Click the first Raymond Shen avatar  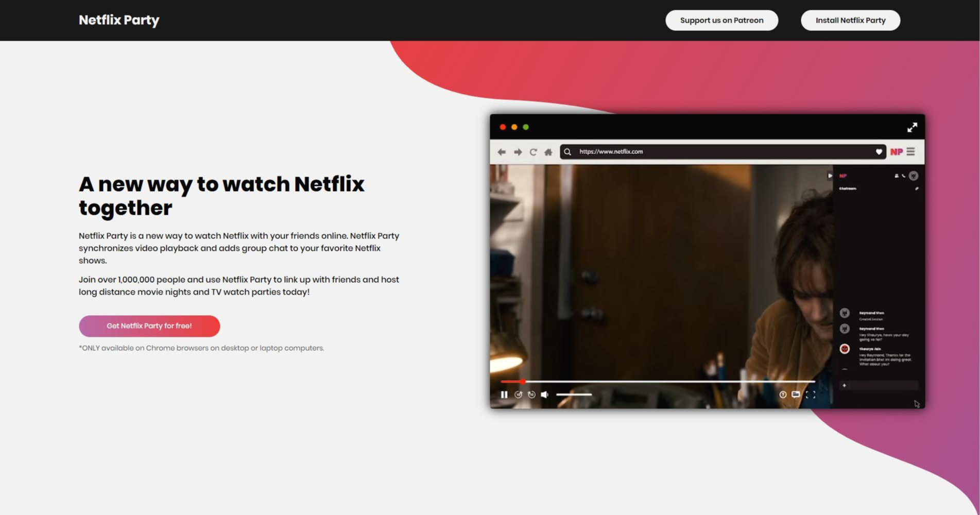pyautogui.click(x=845, y=313)
